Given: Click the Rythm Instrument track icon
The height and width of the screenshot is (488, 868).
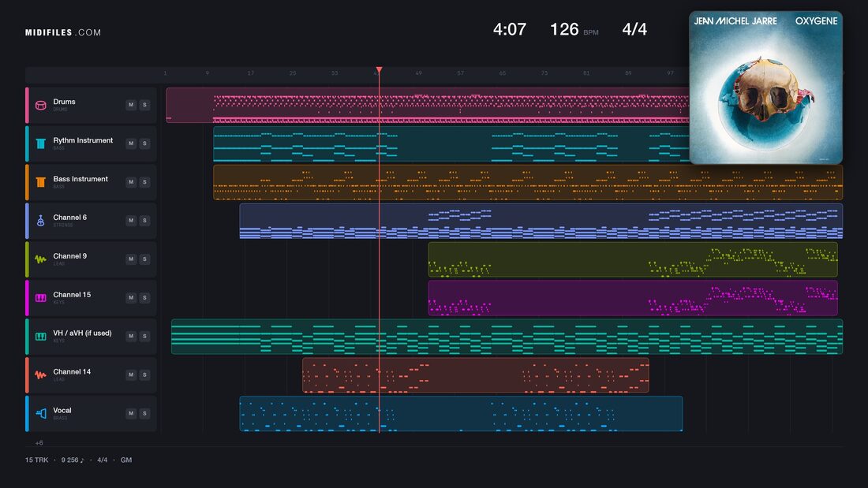Looking at the screenshot, I should pos(40,143).
